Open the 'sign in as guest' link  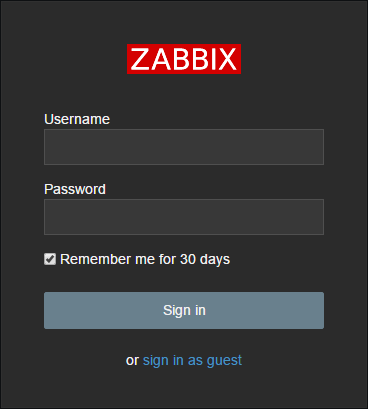[x=192, y=361]
